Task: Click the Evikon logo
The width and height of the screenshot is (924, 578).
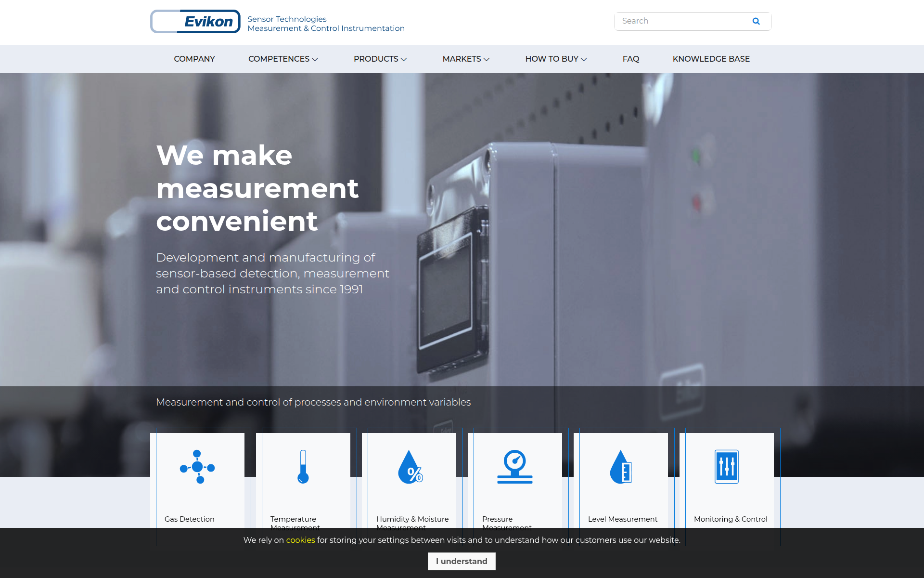Action: [195, 22]
